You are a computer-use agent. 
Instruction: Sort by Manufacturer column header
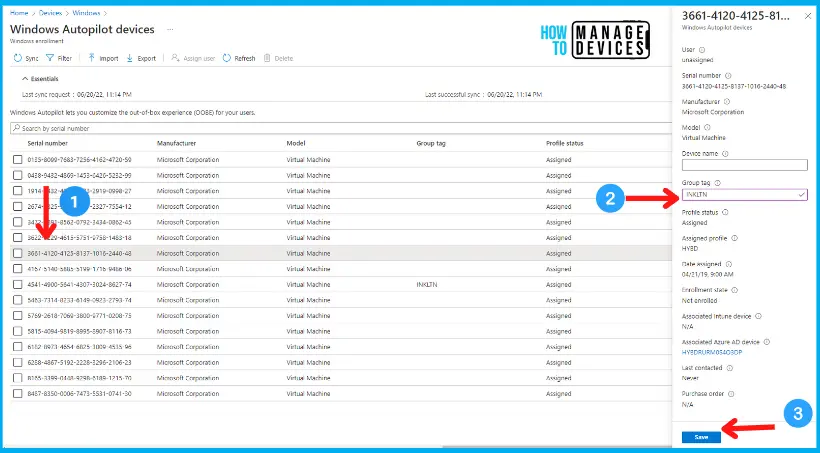[176, 143]
